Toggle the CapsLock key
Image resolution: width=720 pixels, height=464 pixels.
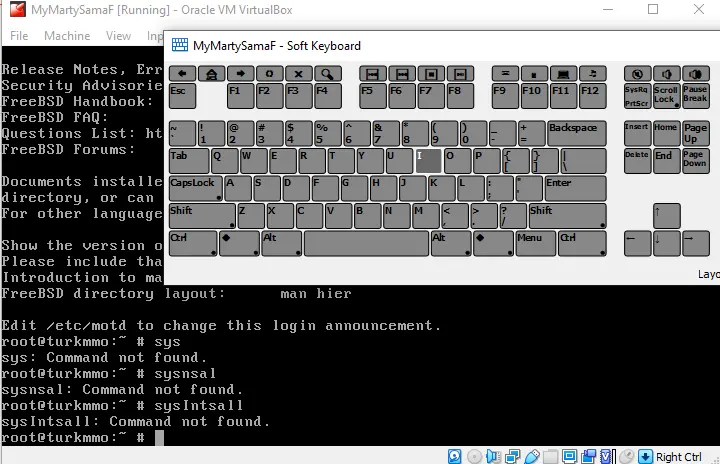click(196, 188)
